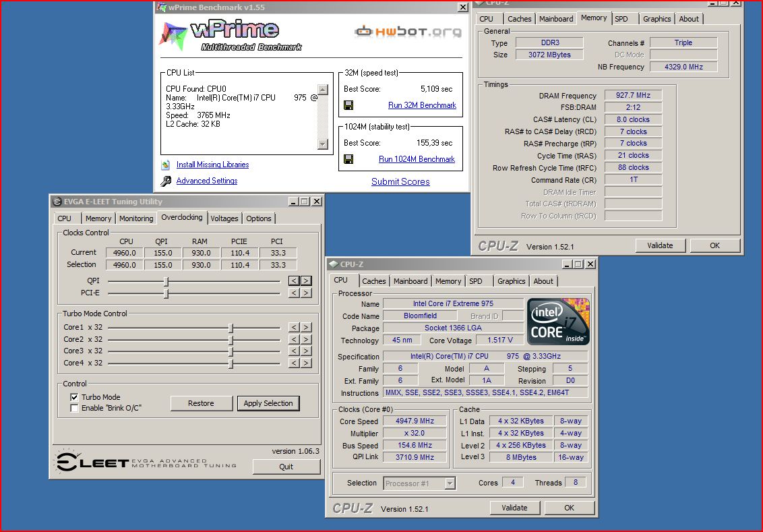Click the Run 32M Benchmark link
This screenshot has width=763, height=532.
(x=423, y=105)
